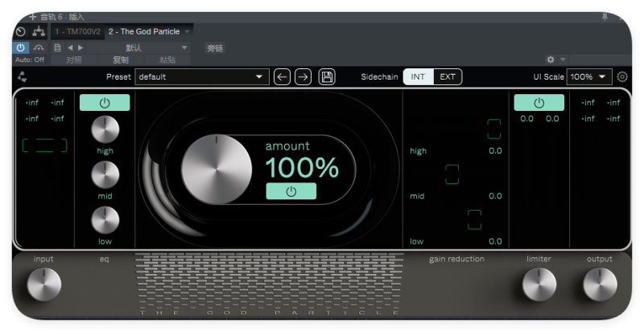Click the next preset arrow button
The width and height of the screenshot is (644, 332).
coord(303,77)
